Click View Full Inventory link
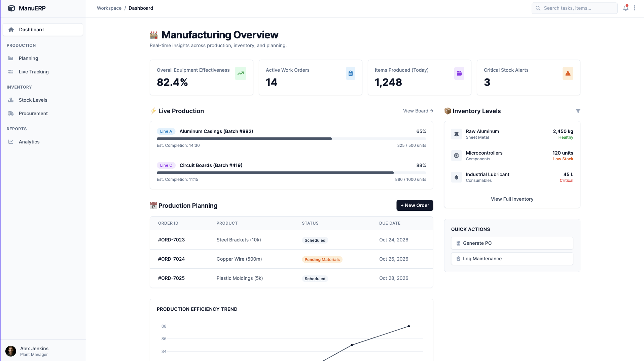The height and width of the screenshot is (361, 644). point(512,199)
